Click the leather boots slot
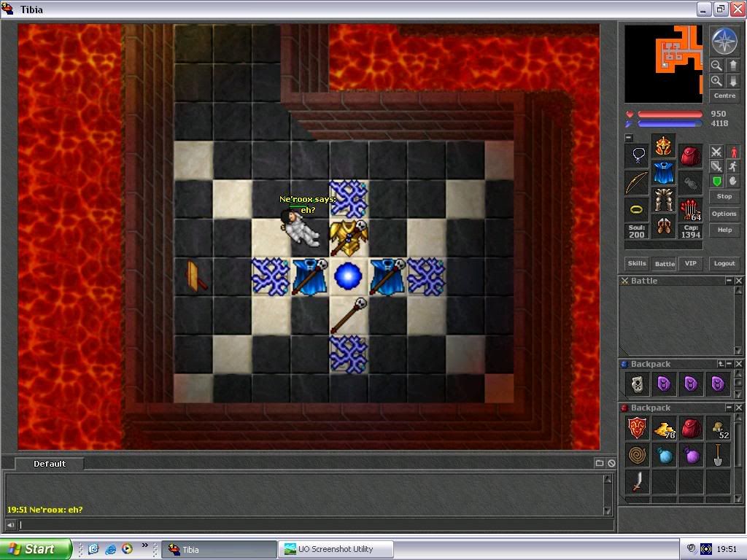This screenshot has width=747, height=560. [x=664, y=226]
